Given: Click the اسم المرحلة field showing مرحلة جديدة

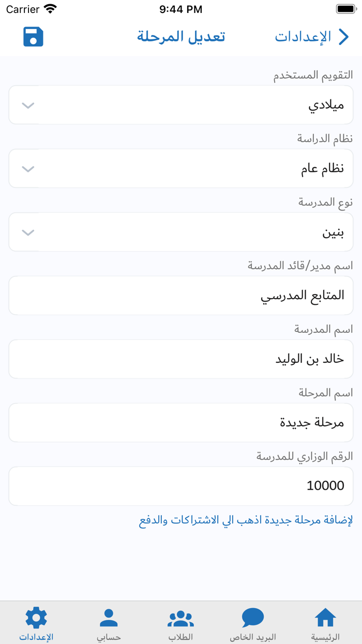Looking at the screenshot, I should pyautogui.click(x=181, y=422).
